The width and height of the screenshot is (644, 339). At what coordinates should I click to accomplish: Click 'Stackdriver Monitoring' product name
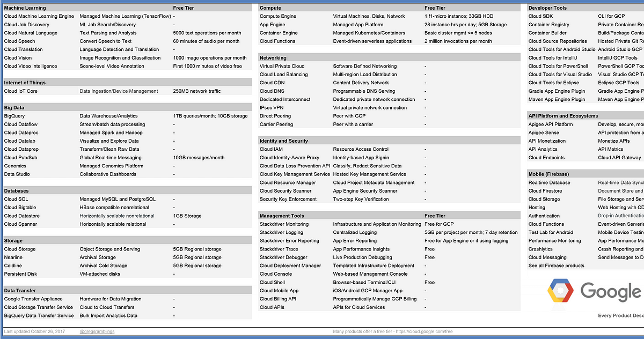(x=284, y=224)
